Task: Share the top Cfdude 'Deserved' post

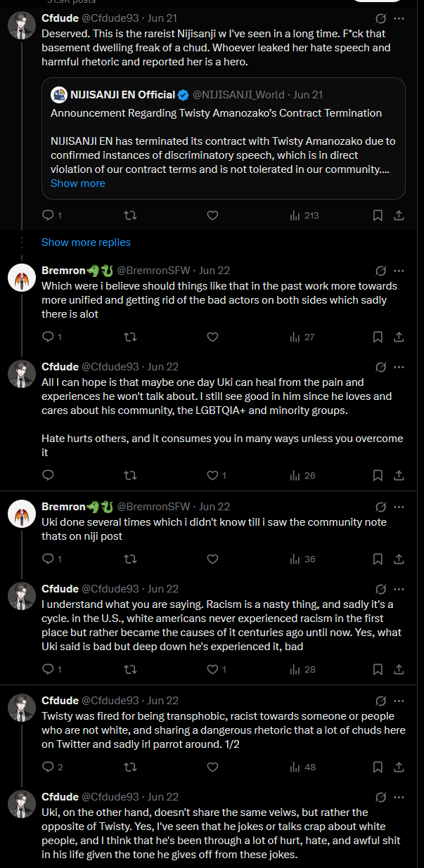Action: [x=399, y=216]
